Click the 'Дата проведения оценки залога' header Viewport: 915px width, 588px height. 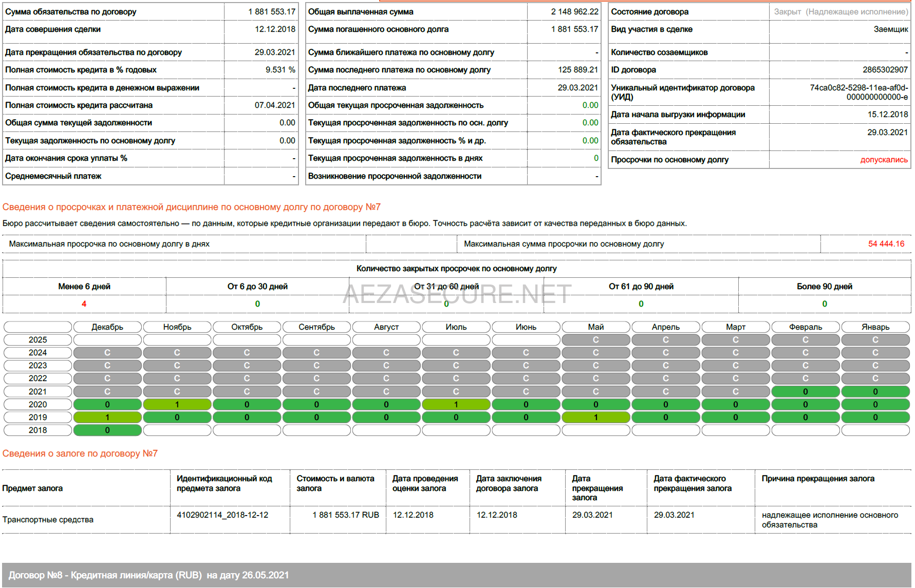pyautogui.click(x=425, y=483)
